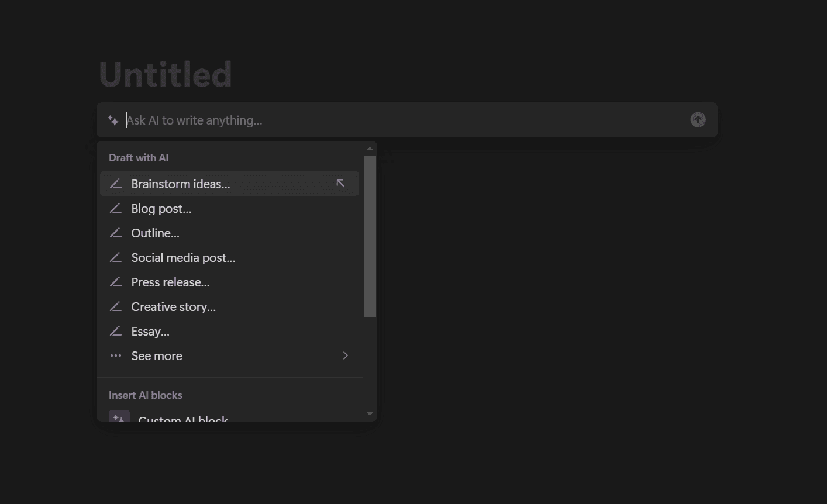827x504 pixels.
Task: Select Brainstorm ideas from the AI menu
Action: pyautogui.click(x=181, y=184)
